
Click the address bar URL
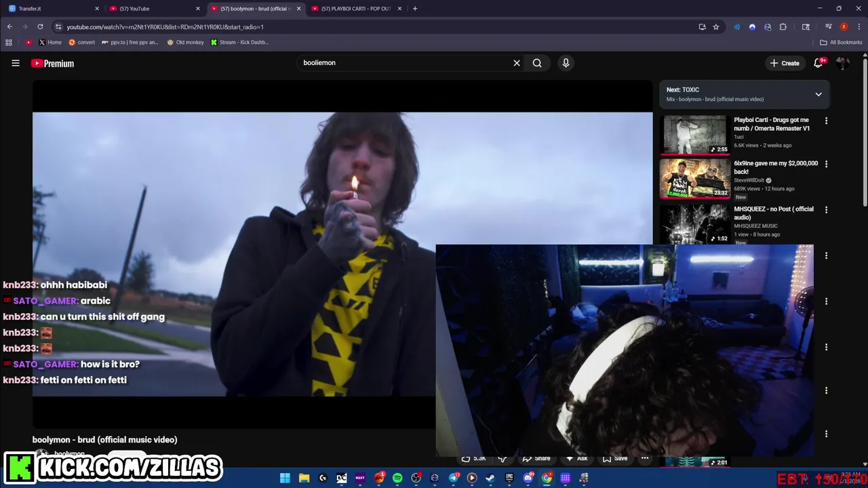(165, 27)
